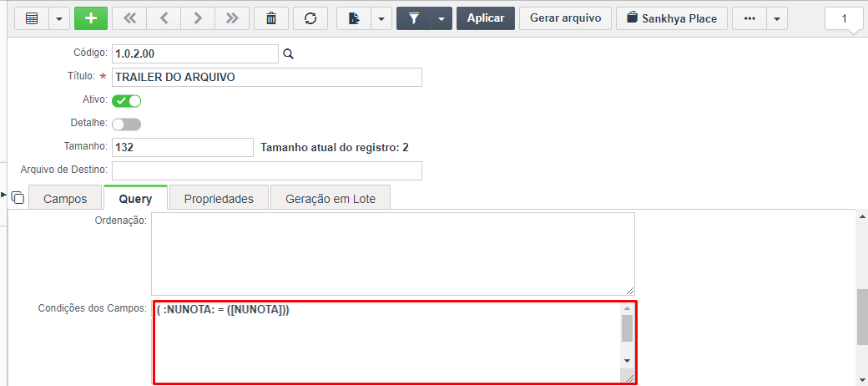Click 'Tamanho atual do registro: 2' text
The image size is (868, 386).
point(335,147)
